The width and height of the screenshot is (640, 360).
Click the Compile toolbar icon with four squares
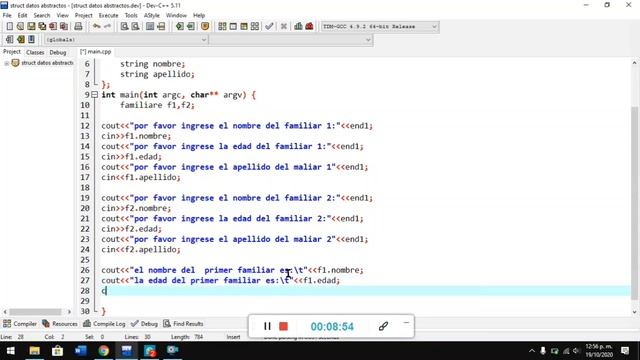tap(222, 27)
